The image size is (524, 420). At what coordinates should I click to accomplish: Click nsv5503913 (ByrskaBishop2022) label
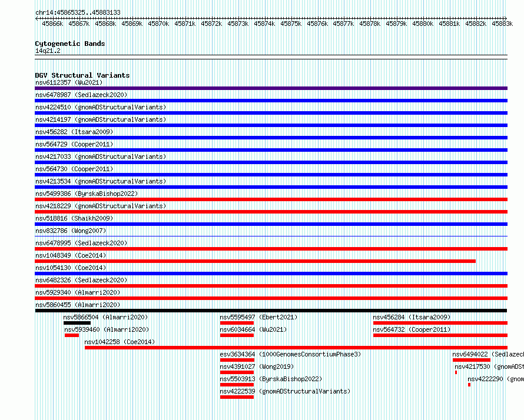coord(271,379)
